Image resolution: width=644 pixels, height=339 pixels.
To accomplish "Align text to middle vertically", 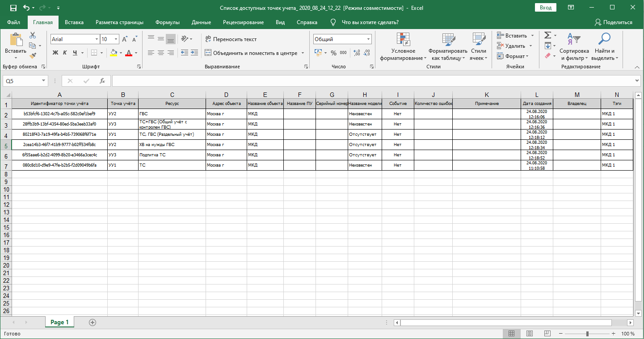I will coord(161,39).
